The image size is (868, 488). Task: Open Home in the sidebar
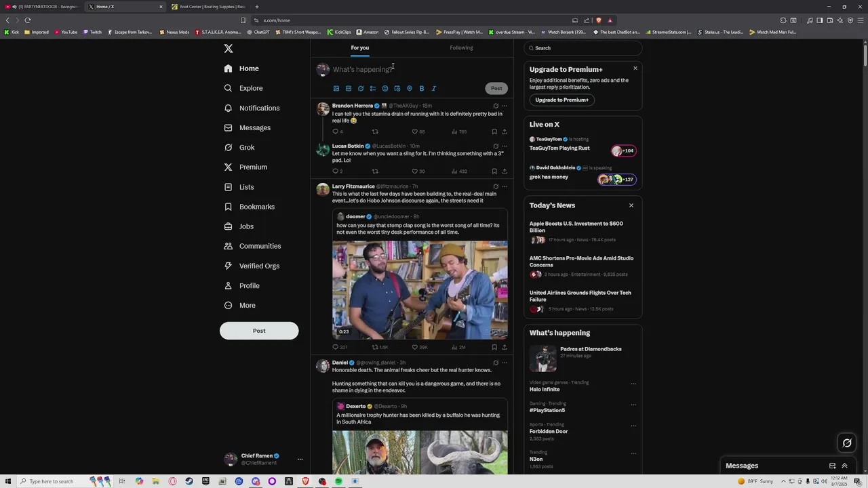point(241,68)
